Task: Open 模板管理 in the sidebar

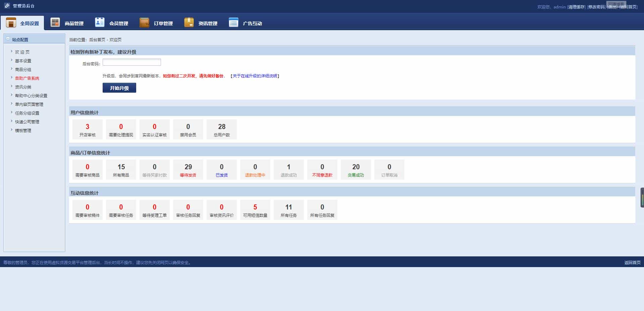Action: [23, 130]
